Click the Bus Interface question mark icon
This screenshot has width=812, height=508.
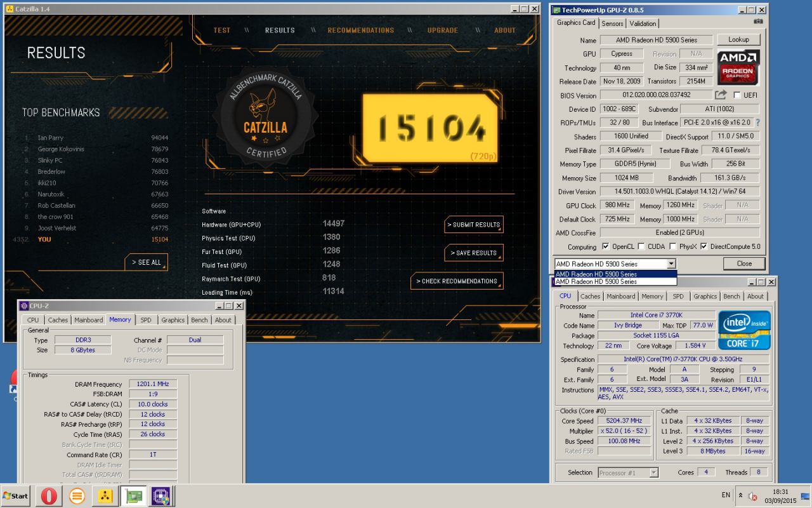(x=757, y=123)
